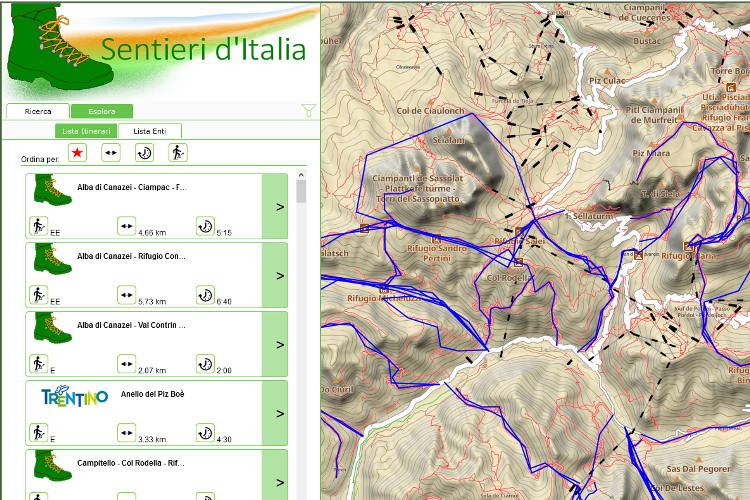The image size is (750, 500).
Task: Select the Lista Itinerari tab
Action: click(86, 131)
